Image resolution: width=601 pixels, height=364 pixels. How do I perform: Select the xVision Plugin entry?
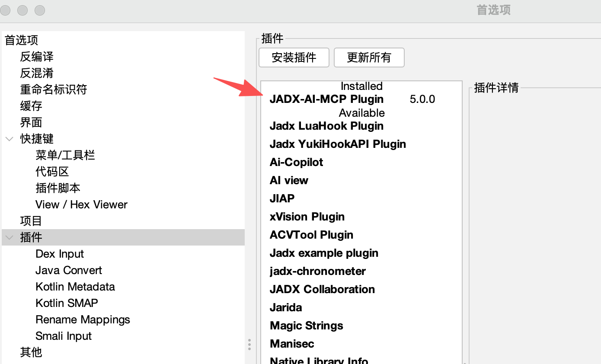point(307,217)
